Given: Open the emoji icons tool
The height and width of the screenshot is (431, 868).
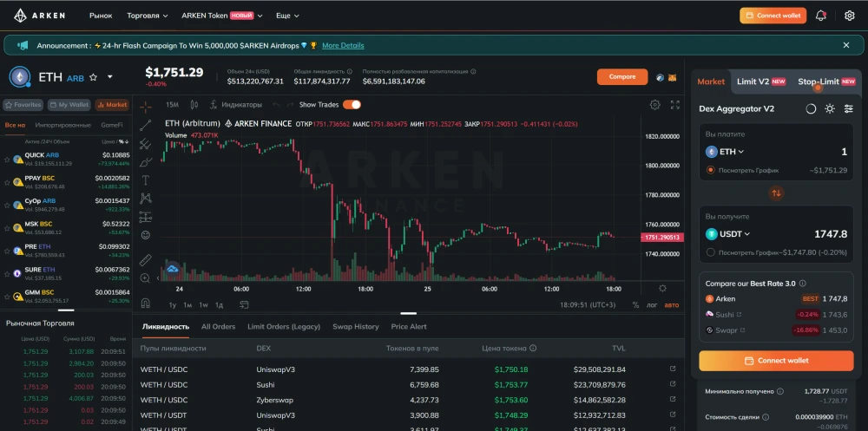Looking at the screenshot, I should click(146, 235).
